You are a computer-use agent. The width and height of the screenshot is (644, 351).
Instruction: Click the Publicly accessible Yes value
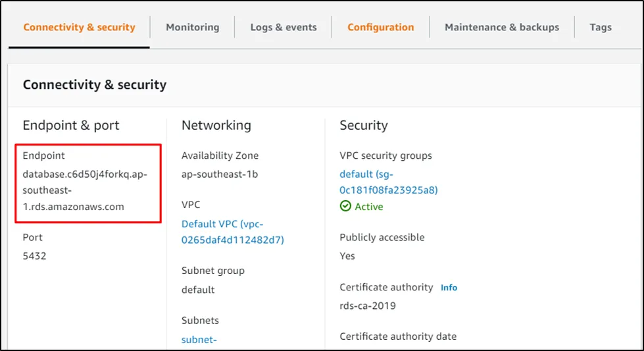(347, 256)
